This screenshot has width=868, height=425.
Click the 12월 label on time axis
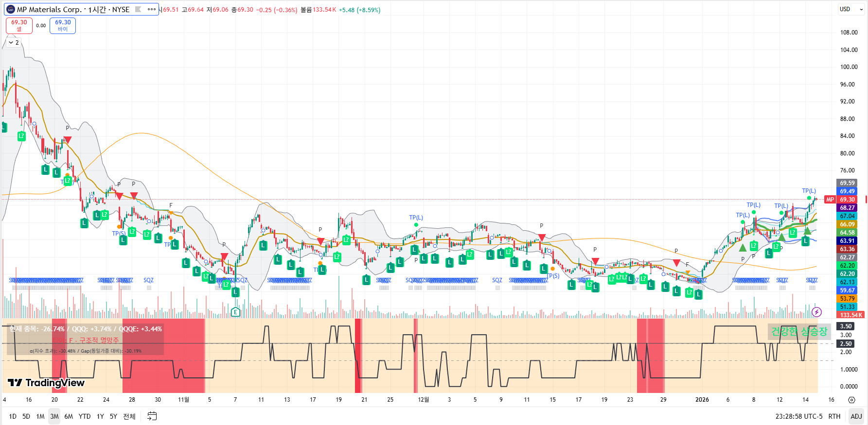click(x=424, y=400)
